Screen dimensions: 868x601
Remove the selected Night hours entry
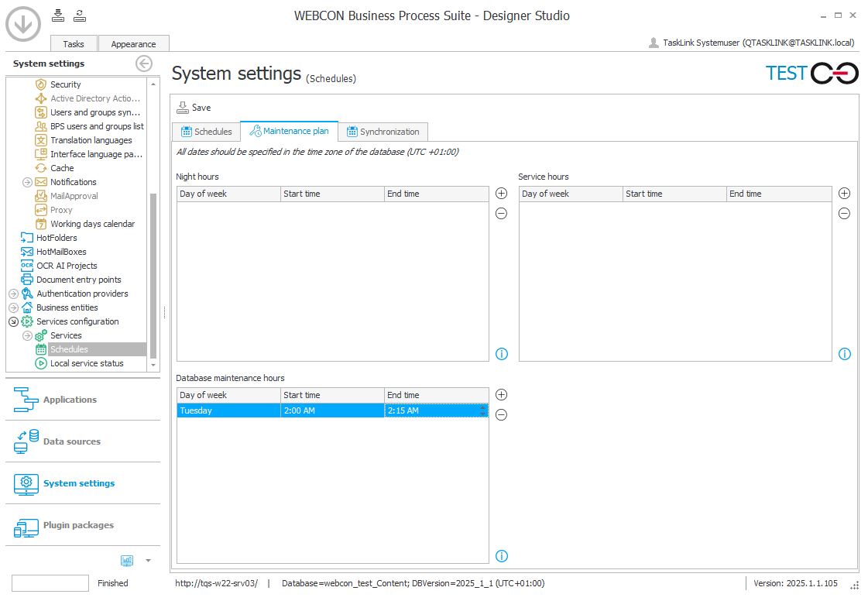tap(501, 213)
